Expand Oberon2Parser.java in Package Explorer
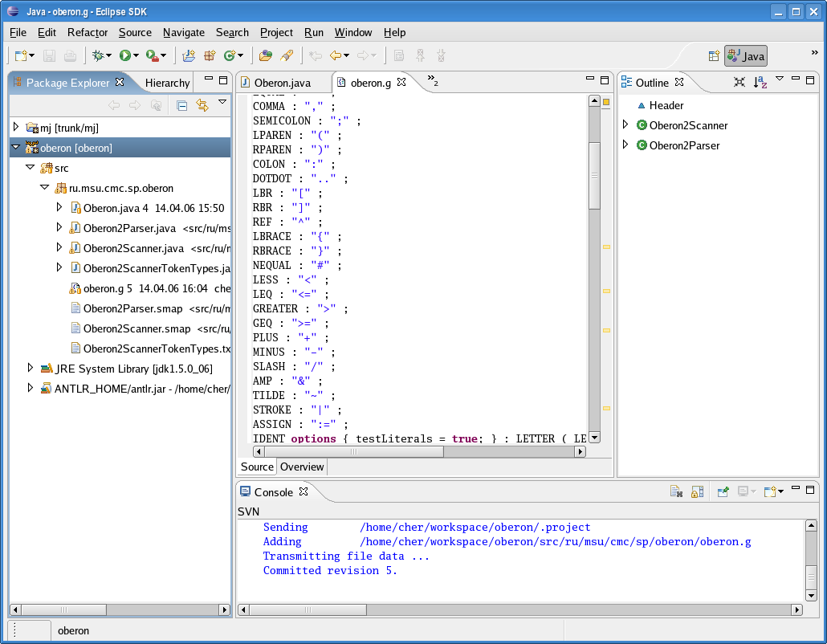The width and height of the screenshot is (827, 644). (59, 227)
